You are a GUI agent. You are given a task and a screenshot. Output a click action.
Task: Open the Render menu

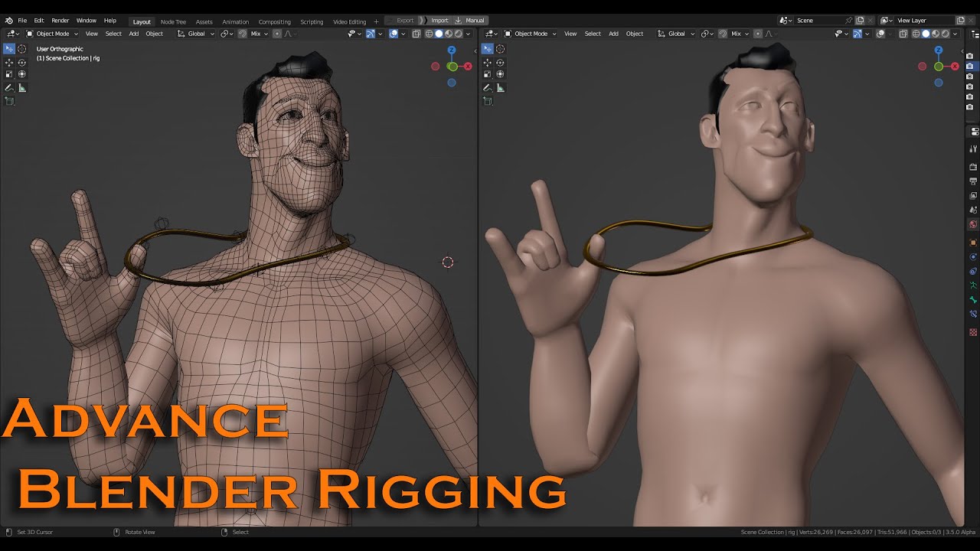(60, 21)
